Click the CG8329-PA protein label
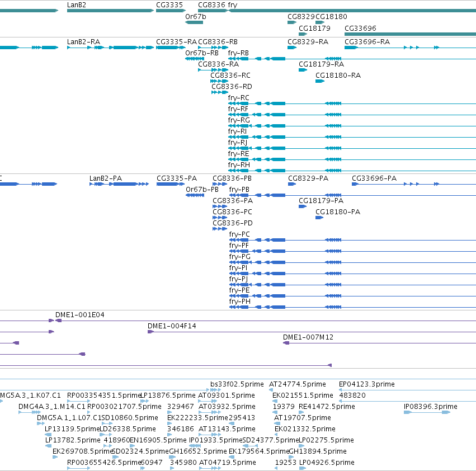 point(308,178)
